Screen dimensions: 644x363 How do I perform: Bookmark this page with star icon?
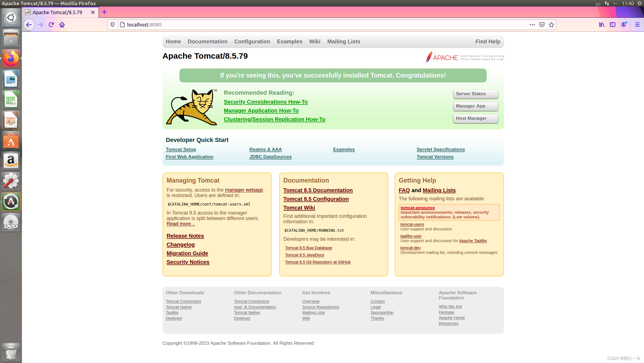(551, 25)
